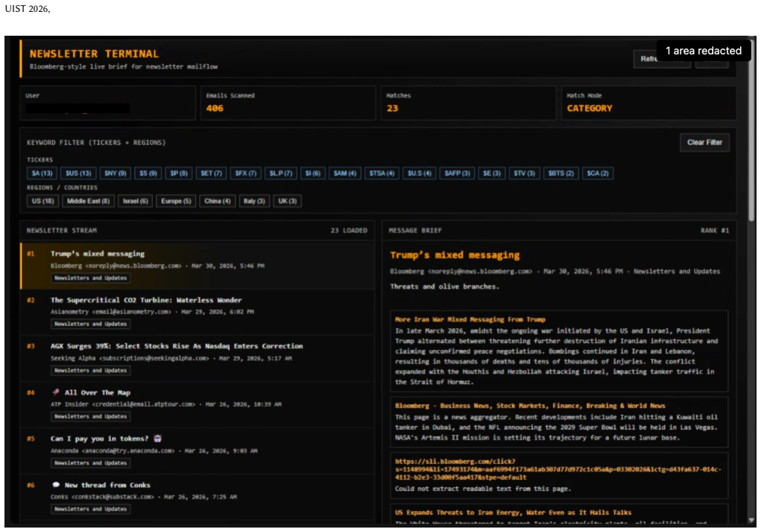Open "The Supercritical CO2 Turbine: Waterless Wonder" item
Screen dimensions: 761x532
(197, 313)
